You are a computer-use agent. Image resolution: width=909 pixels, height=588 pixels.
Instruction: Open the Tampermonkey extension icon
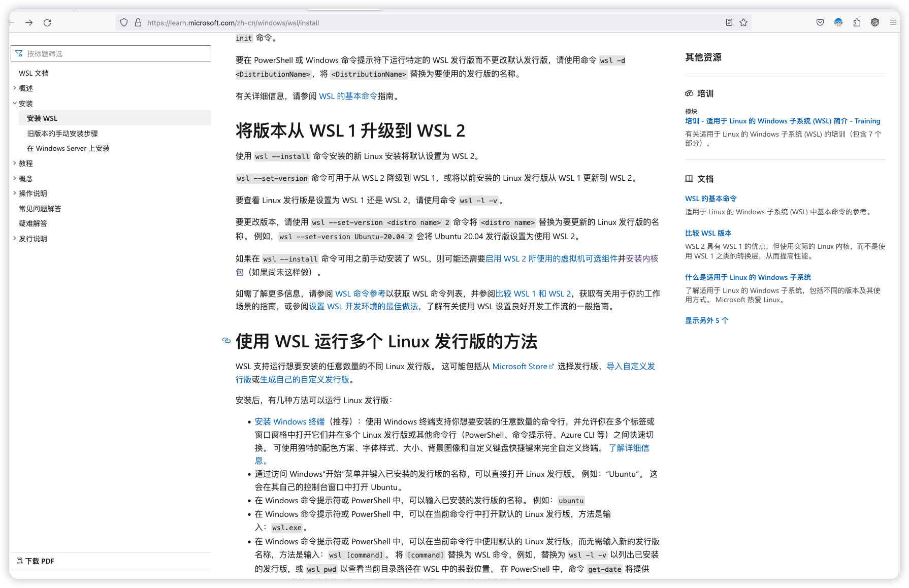(875, 22)
